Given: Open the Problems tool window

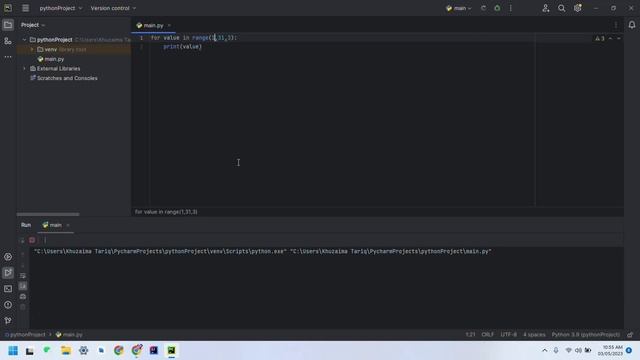Looking at the screenshot, I should click(x=8, y=304).
